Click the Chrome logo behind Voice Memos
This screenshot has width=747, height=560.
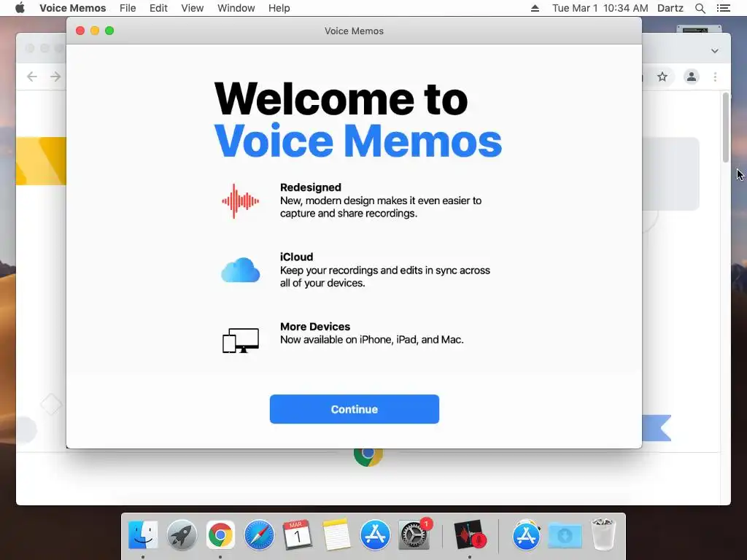pos(368,457)
